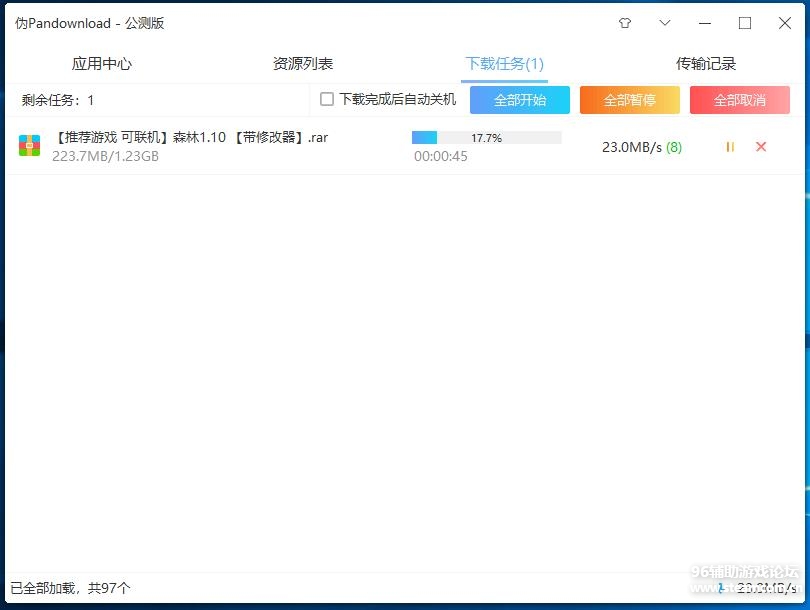Expand the title bar chevron menu

(665, 23)
